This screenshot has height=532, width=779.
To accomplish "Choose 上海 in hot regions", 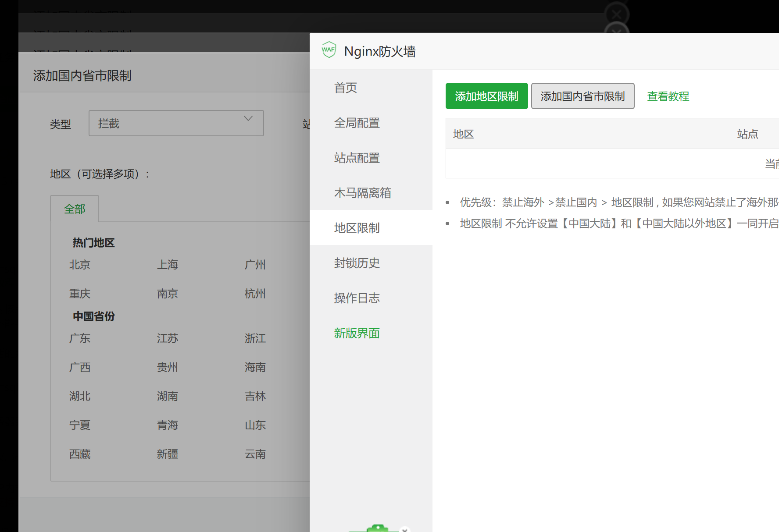I will pyautogui.click(x=168, y=265).
